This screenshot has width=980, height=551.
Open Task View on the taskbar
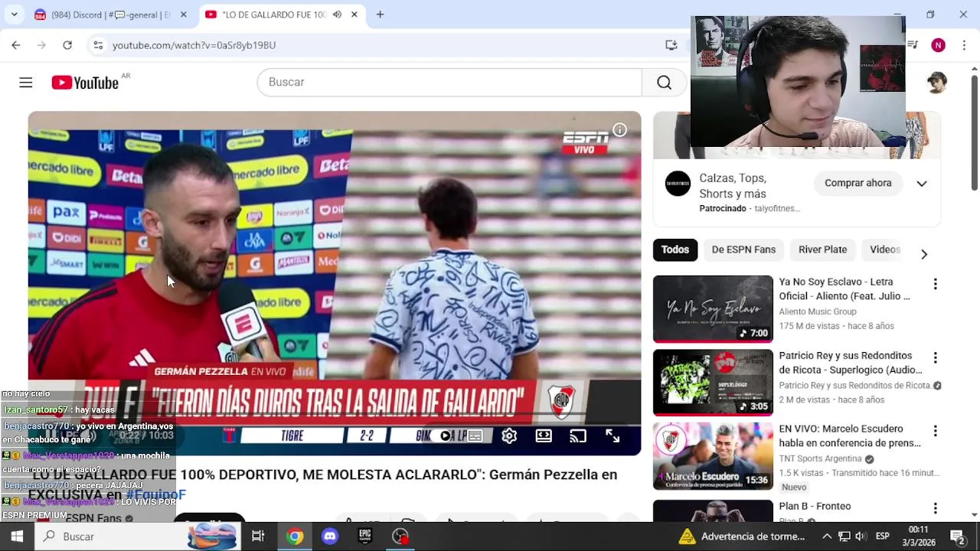pyautogui.click(x=258, y=536)
